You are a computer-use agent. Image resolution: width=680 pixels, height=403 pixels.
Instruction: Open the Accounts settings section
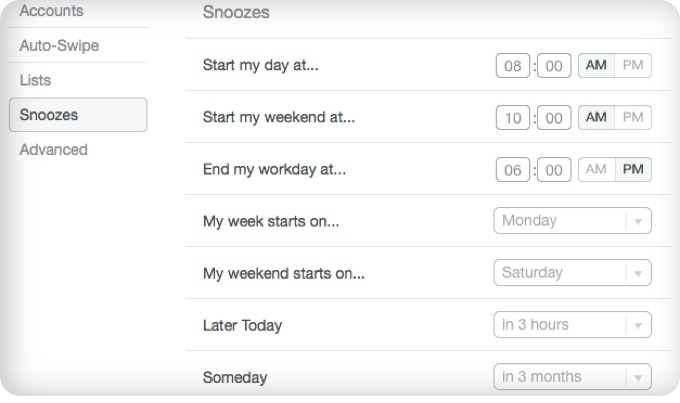(51, 12)
